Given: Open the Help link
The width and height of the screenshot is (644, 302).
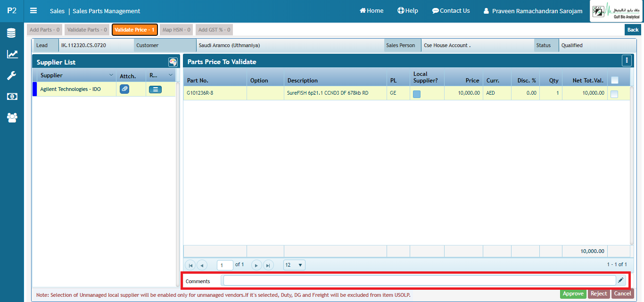Looking at the screenshot, I should (x=408, y=10).
